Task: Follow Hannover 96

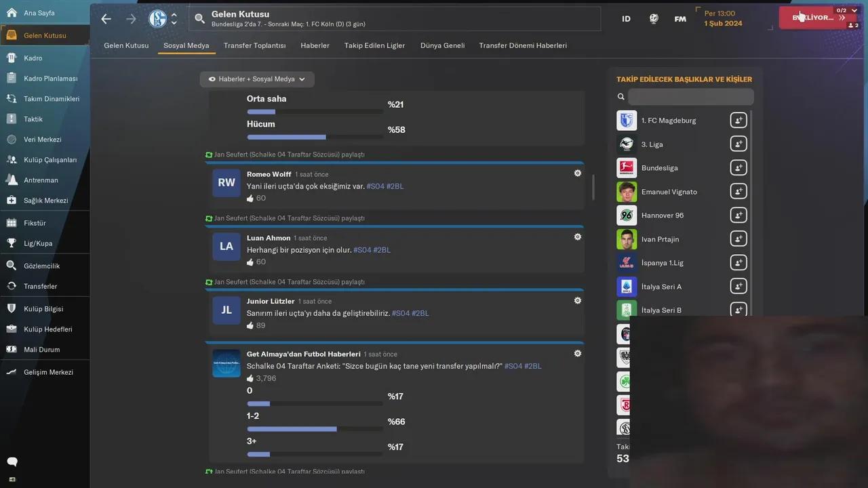Action: [738, 215]
